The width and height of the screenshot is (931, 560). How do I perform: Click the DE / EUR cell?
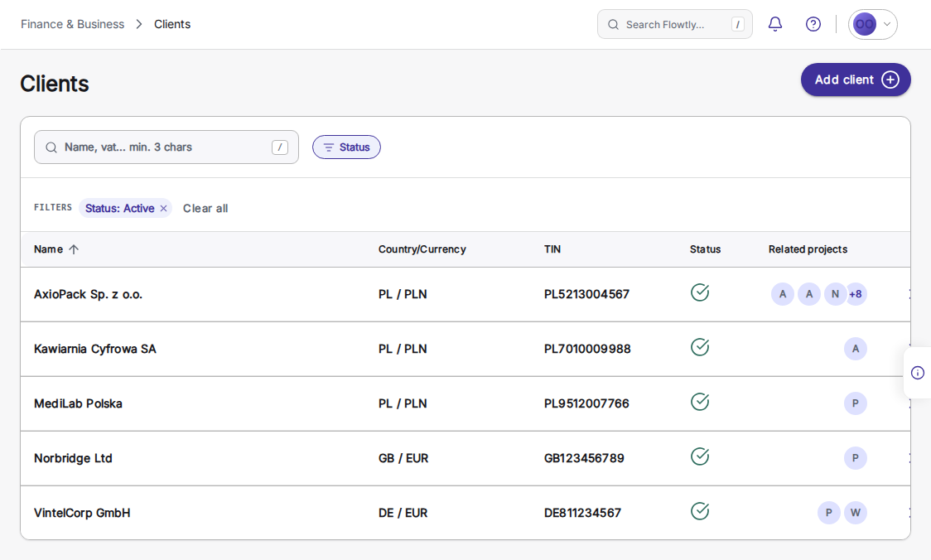click(403, 513)
